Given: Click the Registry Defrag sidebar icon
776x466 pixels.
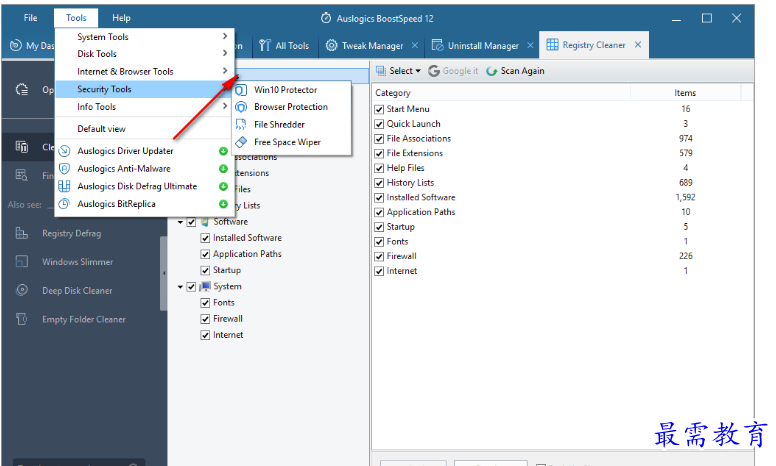Looking at the screenshot, I should pos(22,233).
